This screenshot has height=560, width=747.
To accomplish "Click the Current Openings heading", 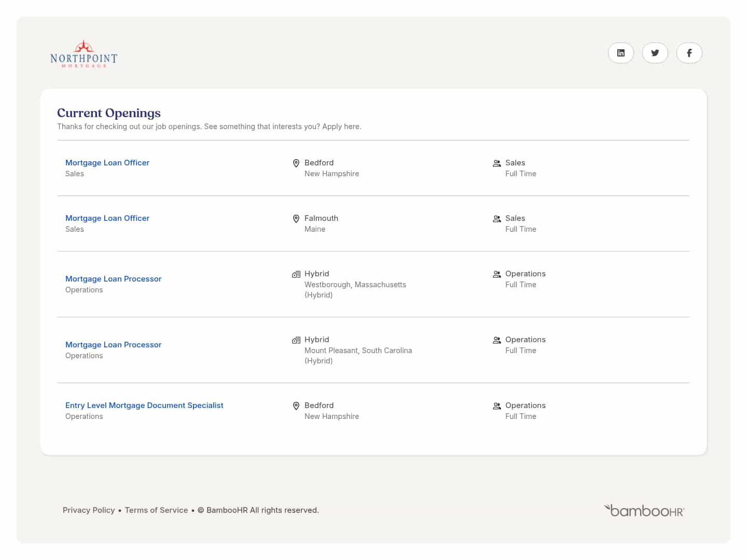I will 109,113.
